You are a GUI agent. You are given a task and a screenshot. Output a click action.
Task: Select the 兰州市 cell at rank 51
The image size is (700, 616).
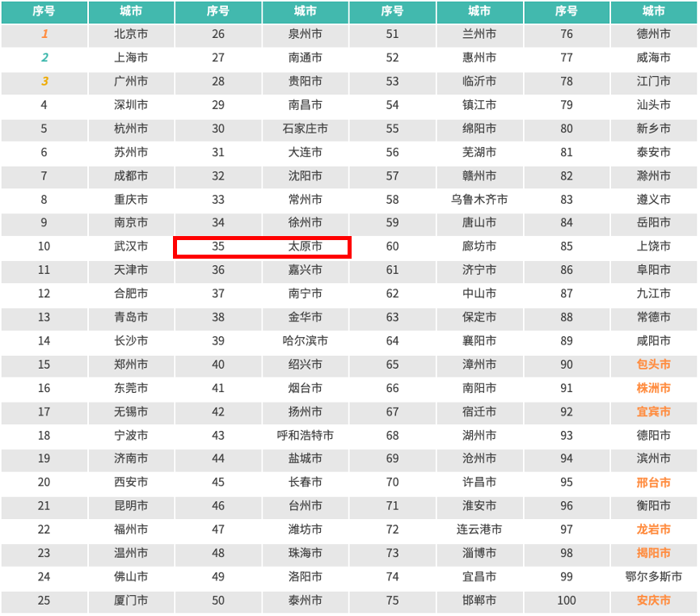479,34
